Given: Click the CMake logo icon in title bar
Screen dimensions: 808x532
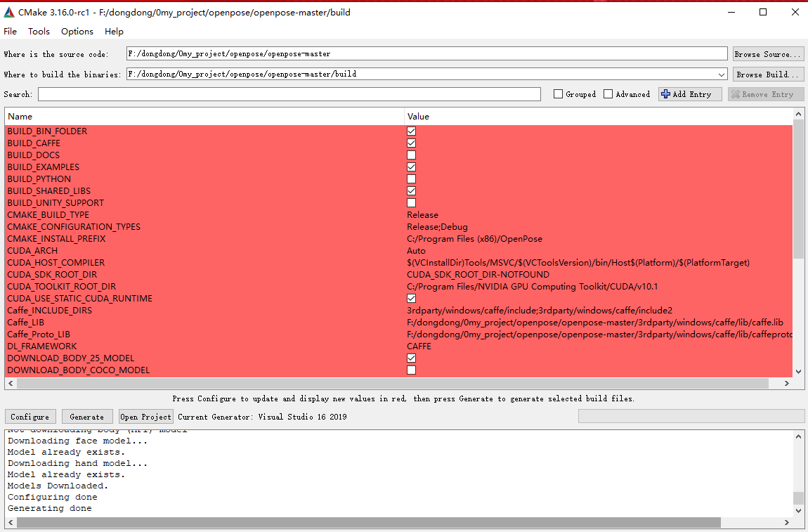Looking at the screenshot, I should [8, 12].
